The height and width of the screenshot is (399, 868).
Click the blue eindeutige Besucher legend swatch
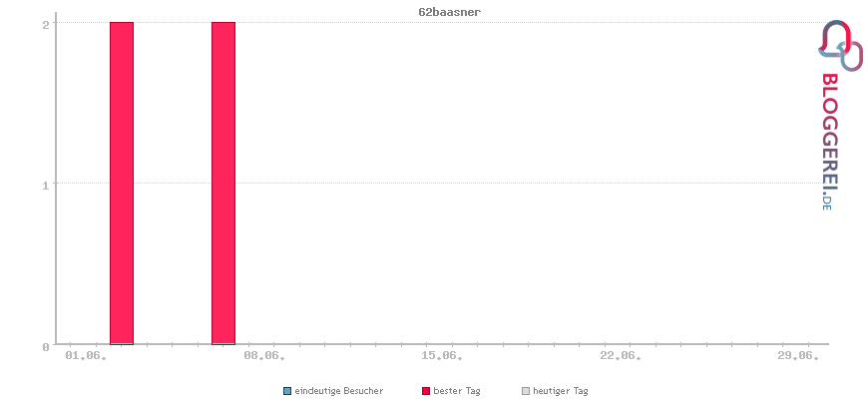pyautogui.click(x=286, y=391)
